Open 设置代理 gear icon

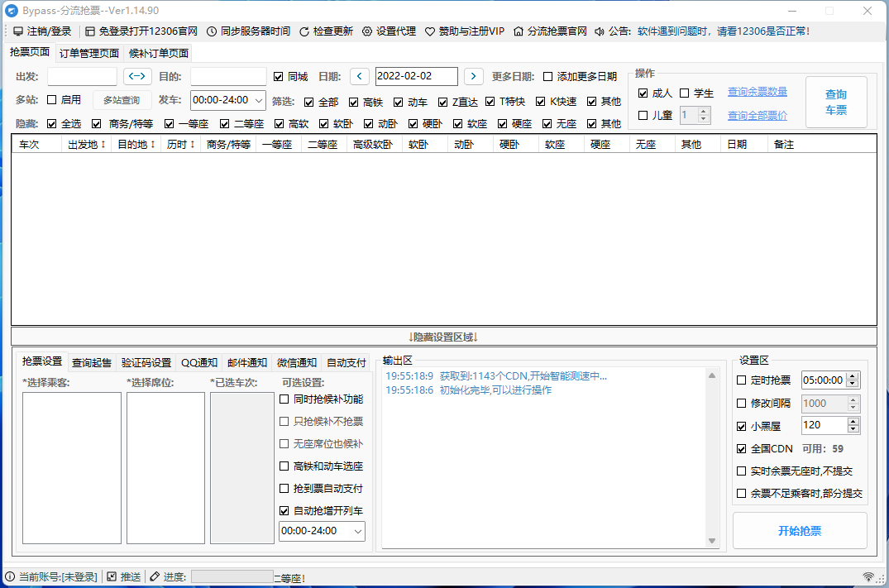[367, 31]
